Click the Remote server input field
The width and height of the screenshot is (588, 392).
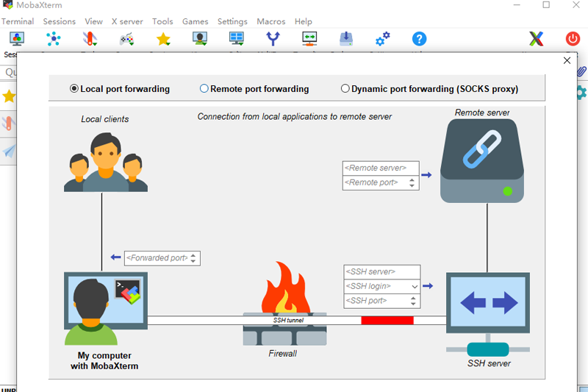point(381,168)
